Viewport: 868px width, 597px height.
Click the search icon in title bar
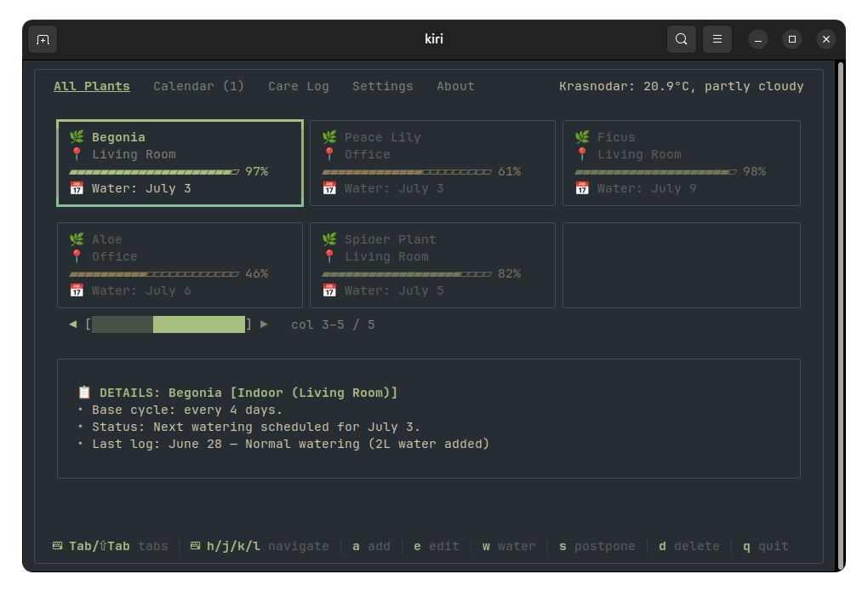682,39
